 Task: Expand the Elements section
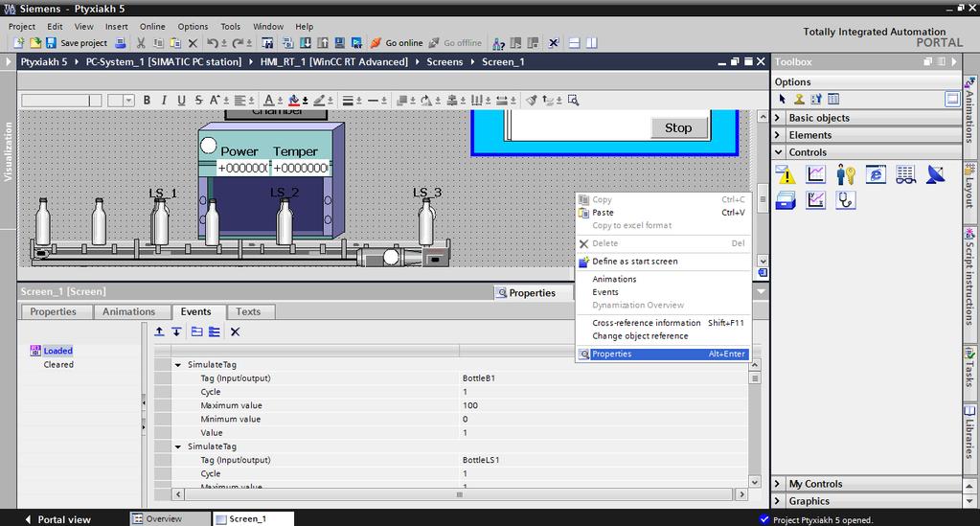[778, 135]
